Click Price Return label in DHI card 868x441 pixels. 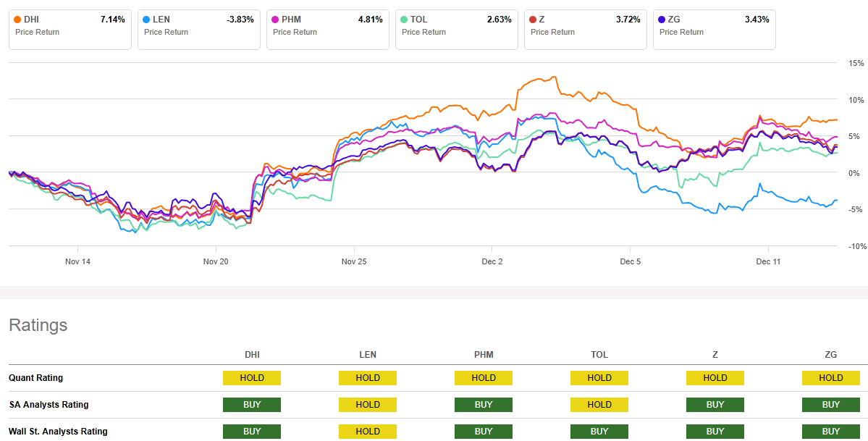click(x=37, y=32)
